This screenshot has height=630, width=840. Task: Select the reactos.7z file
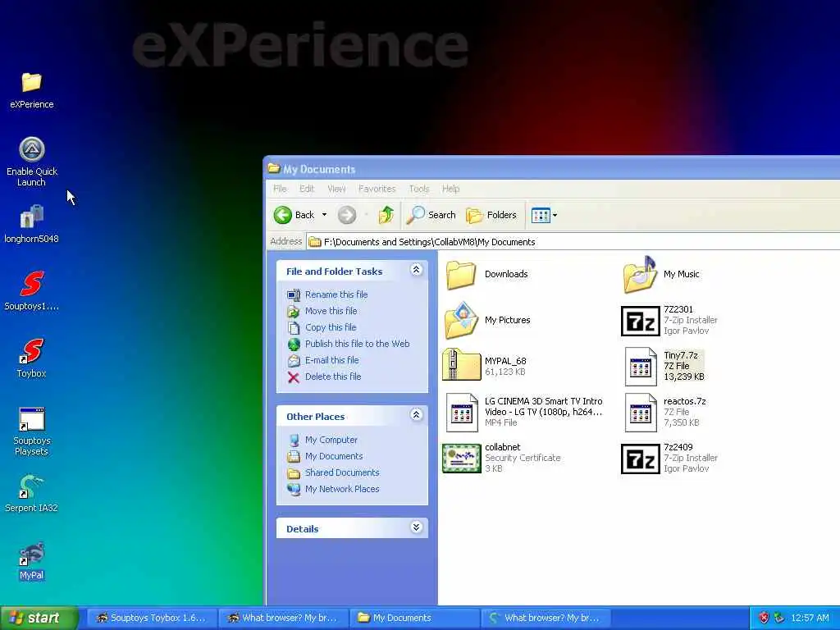tap(665, 412)
